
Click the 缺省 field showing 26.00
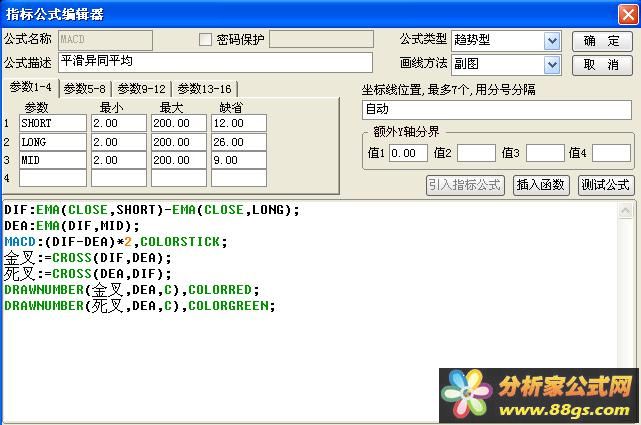pos(239,142)
